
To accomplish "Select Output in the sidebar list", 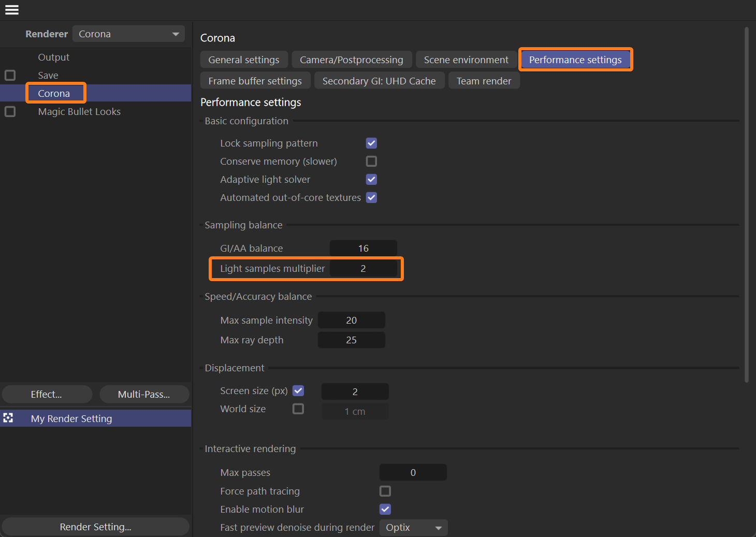I will (53, 57).
